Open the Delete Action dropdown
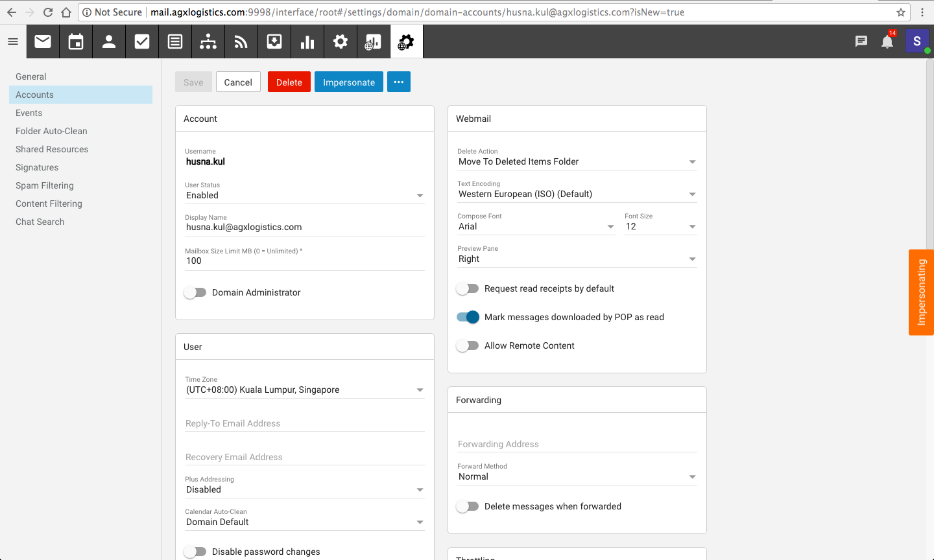This screenshot has height=560, width=934. pos(577,161)
